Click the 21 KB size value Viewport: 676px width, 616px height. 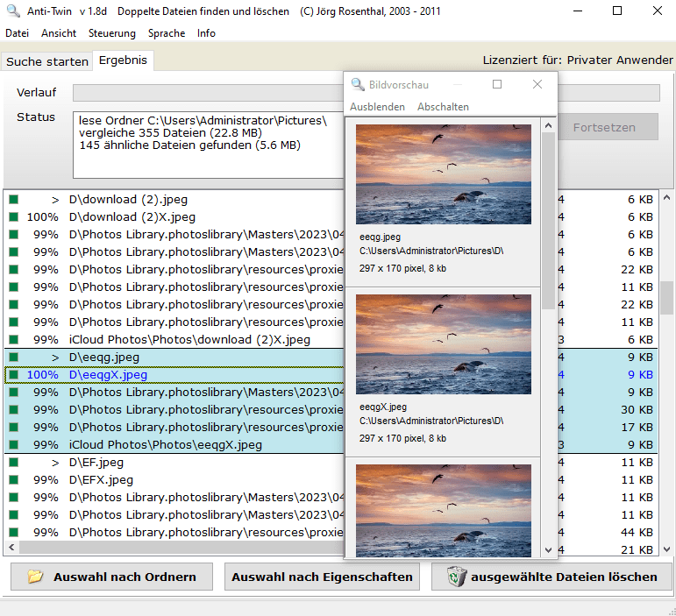(637, 549)
